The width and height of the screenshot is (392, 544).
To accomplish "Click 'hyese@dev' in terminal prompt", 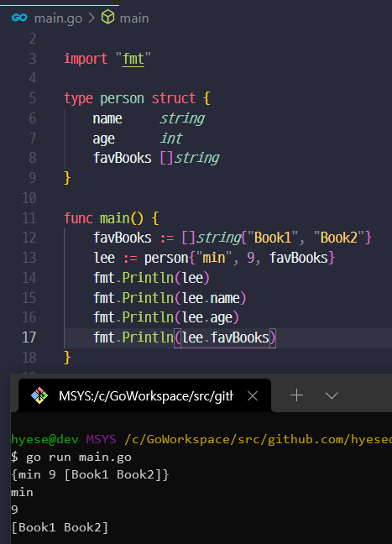I will [44, 440].
